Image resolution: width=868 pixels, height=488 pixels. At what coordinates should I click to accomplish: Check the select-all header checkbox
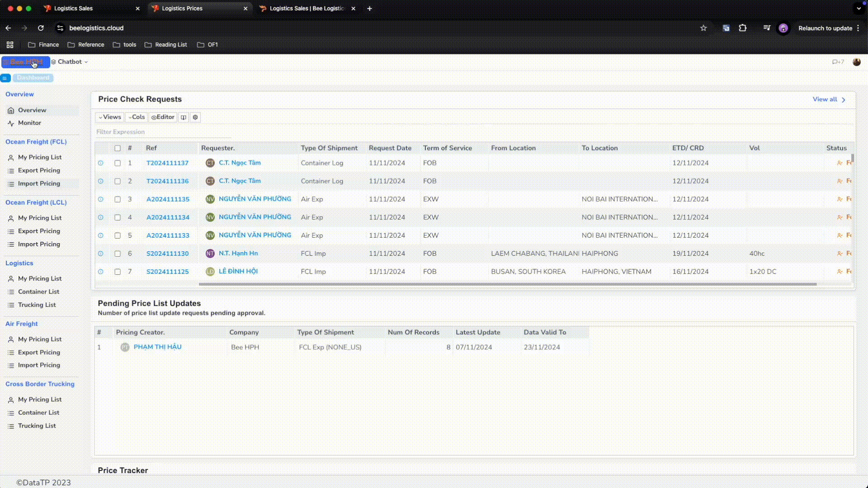118,148
